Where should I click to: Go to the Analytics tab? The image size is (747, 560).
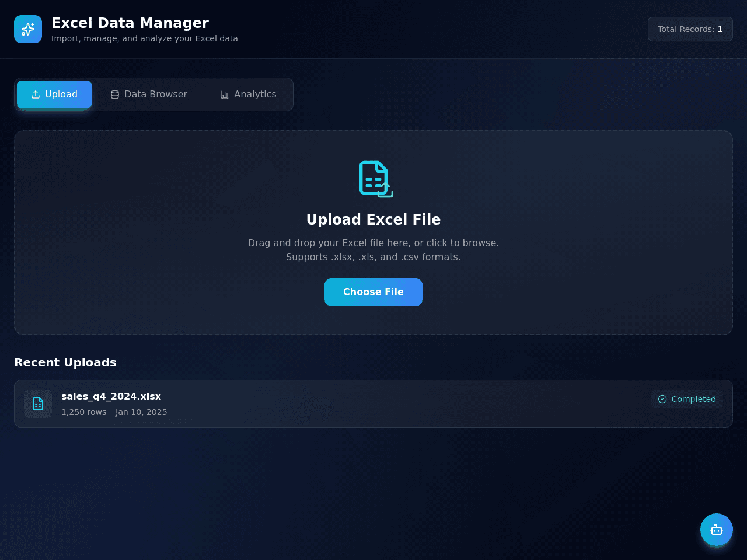[248, 94]
